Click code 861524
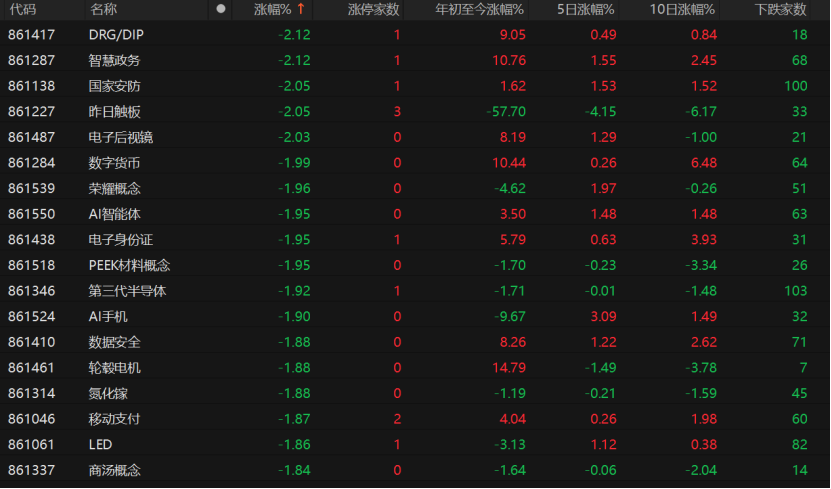Viewport: 831px width, 489px height. (31, 316)
